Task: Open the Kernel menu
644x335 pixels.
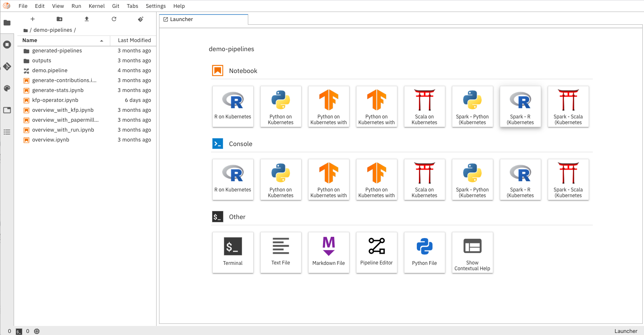Action: click(97, 6)
